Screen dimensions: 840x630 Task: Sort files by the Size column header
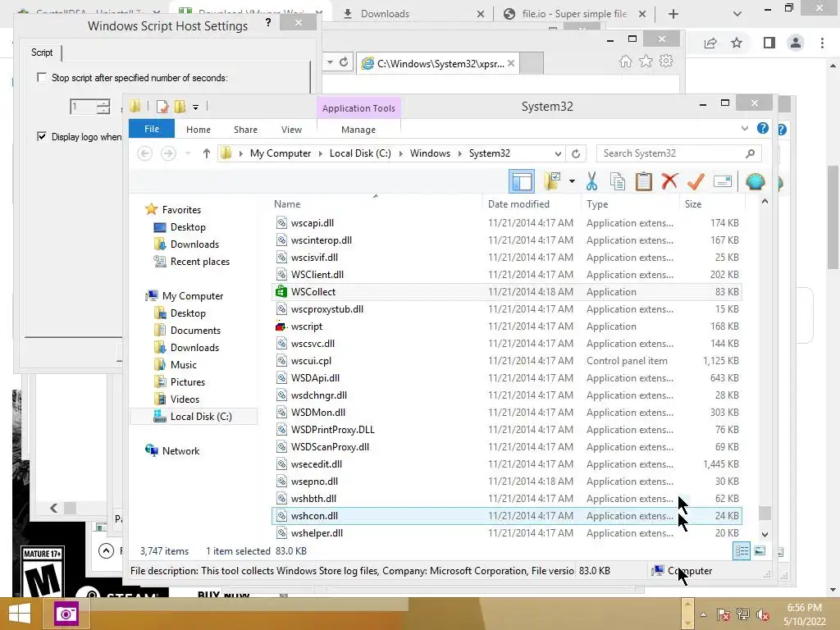[711, 204]
